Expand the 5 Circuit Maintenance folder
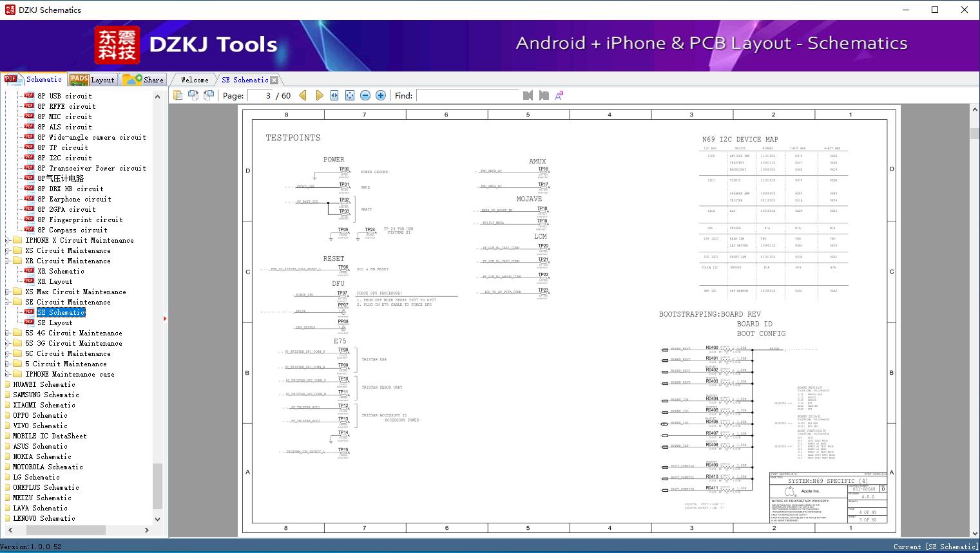980x553 pixels. coord(7,364)
